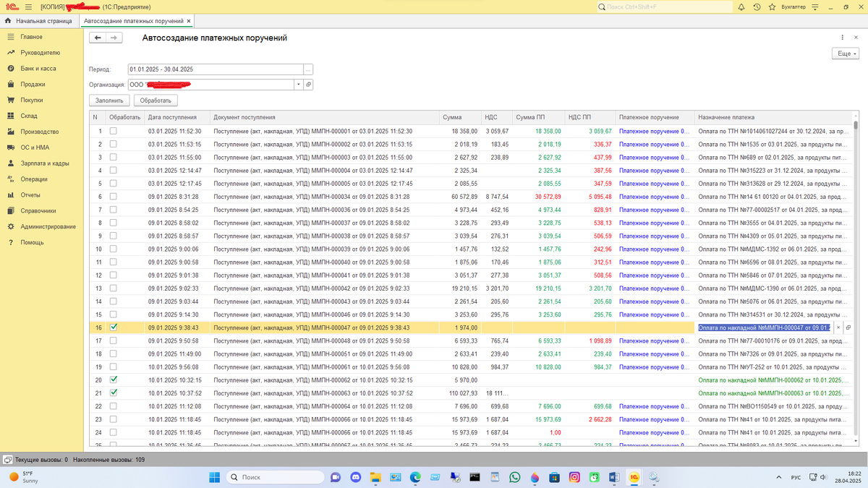
Task: Click the Заполнить button
Action: coord(110,100)
